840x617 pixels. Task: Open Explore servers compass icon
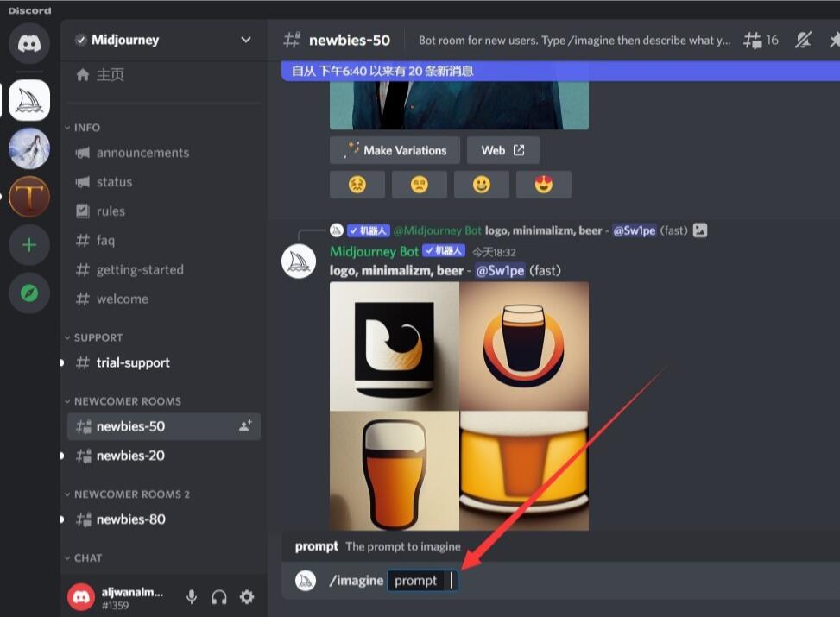click(29, 293)
